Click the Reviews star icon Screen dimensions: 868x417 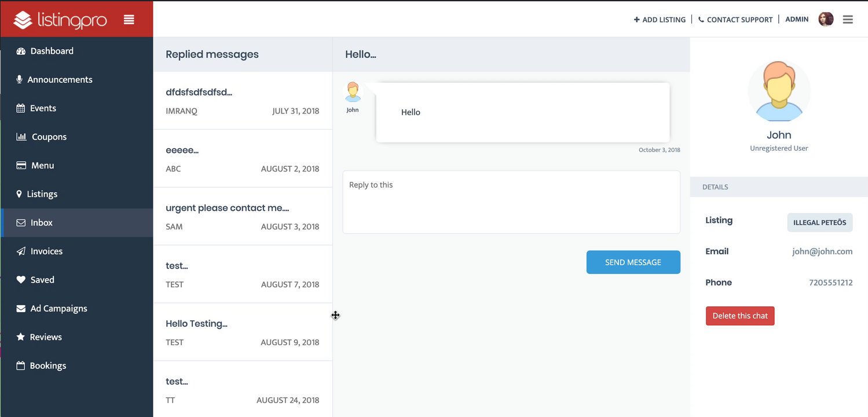21,337
